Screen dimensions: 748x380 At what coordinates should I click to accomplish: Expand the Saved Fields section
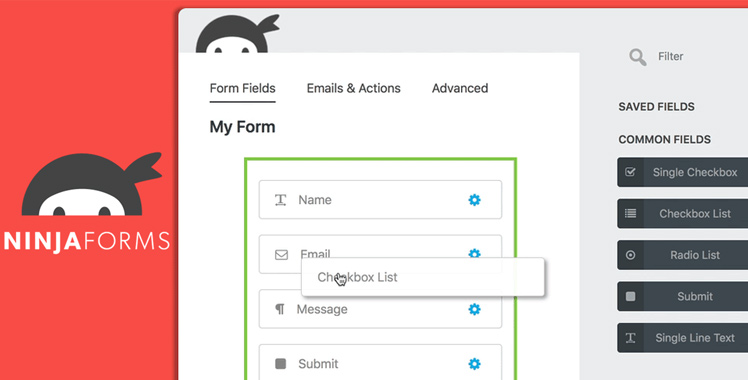click(656, 107)
